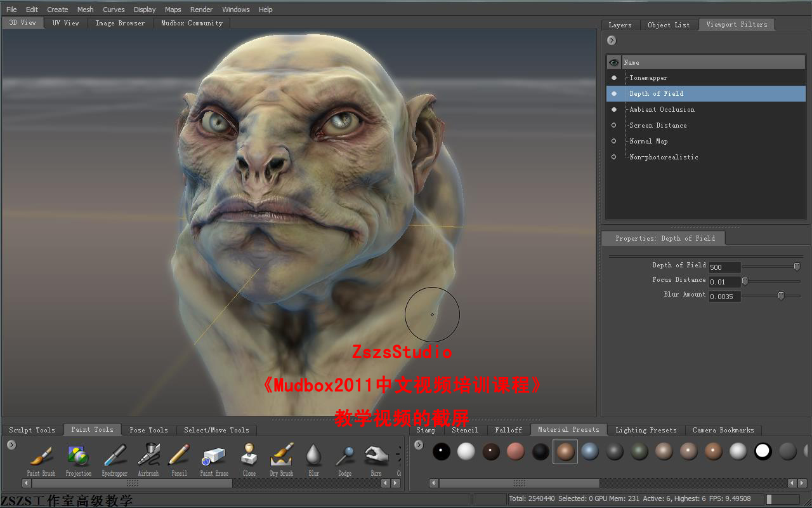
Task: Enable Screen Distance filter visibility dot
Action: pyautogui.click(x=613, y=125)
